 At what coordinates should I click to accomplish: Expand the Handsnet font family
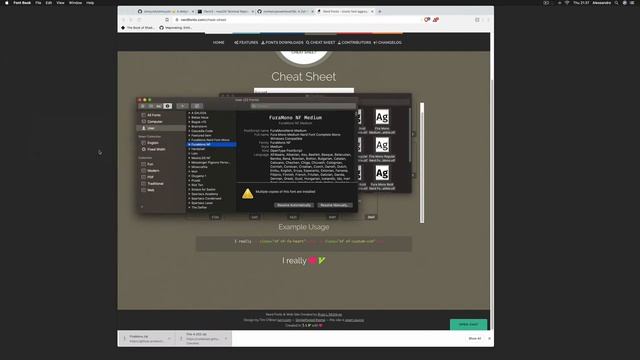coord(189,149)
